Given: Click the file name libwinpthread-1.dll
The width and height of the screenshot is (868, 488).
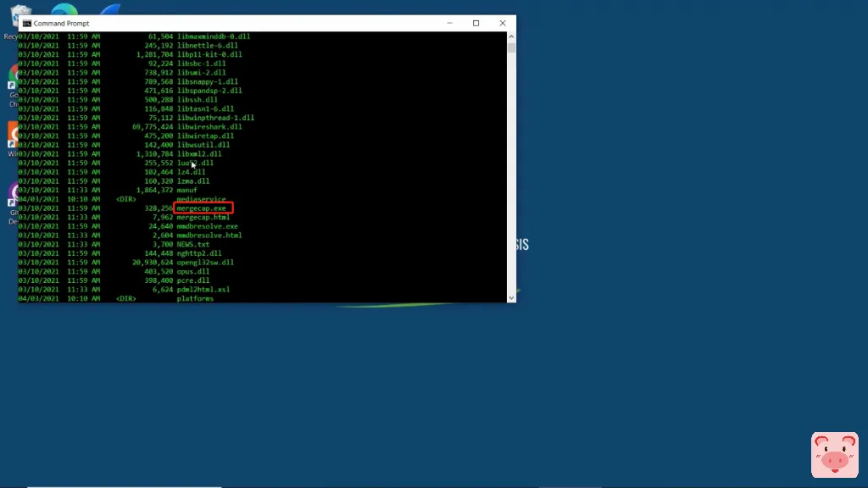Looking at the screenshot, I should pyautogui.click(x=215, y=118).
